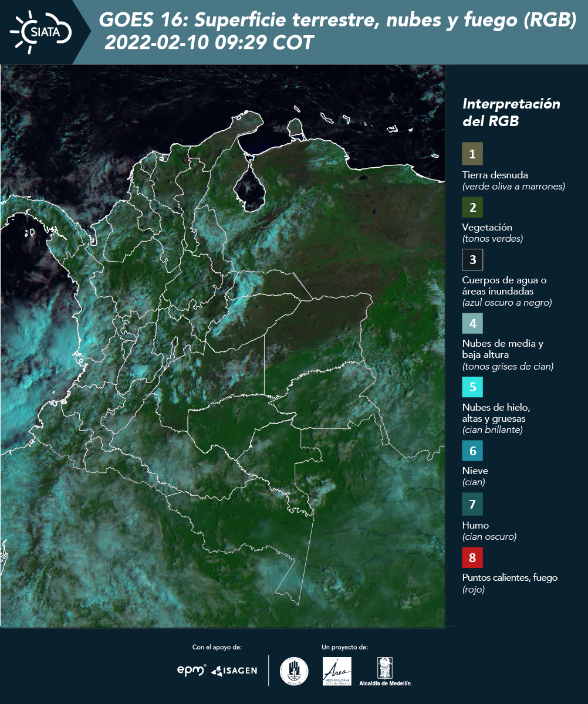Screen dimensions: 588x704
Task: Click the 'Un proyecto de:' caption
Action: (x=345, y=647)
